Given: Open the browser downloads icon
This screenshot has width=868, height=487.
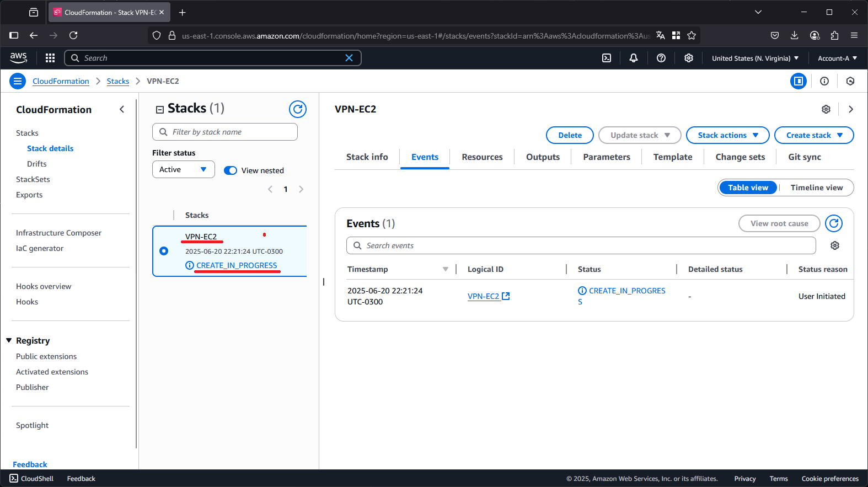Looking at the screenshot, I should (795, 35).
